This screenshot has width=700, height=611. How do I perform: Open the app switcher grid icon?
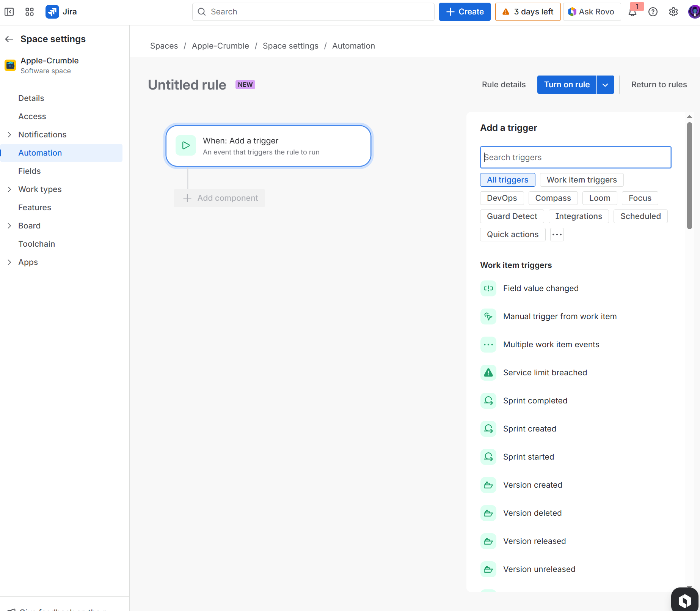[x=30, y=12]
